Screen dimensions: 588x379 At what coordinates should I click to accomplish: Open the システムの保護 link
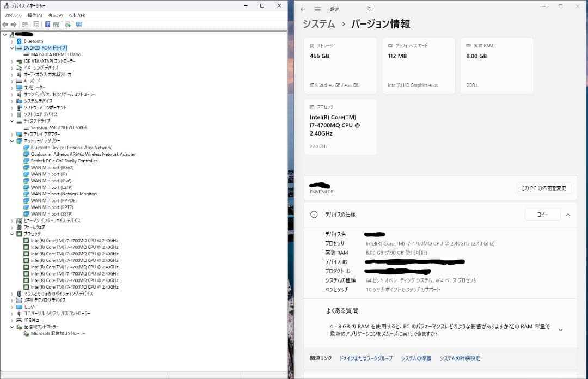click(x=416, y=358)
